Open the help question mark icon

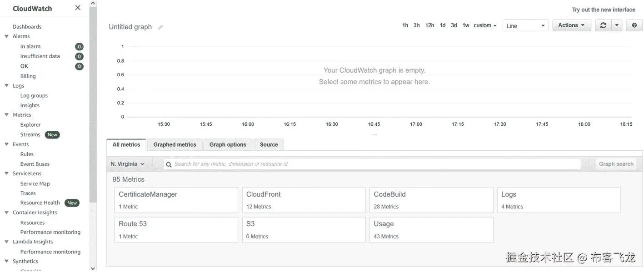(634, 25)
